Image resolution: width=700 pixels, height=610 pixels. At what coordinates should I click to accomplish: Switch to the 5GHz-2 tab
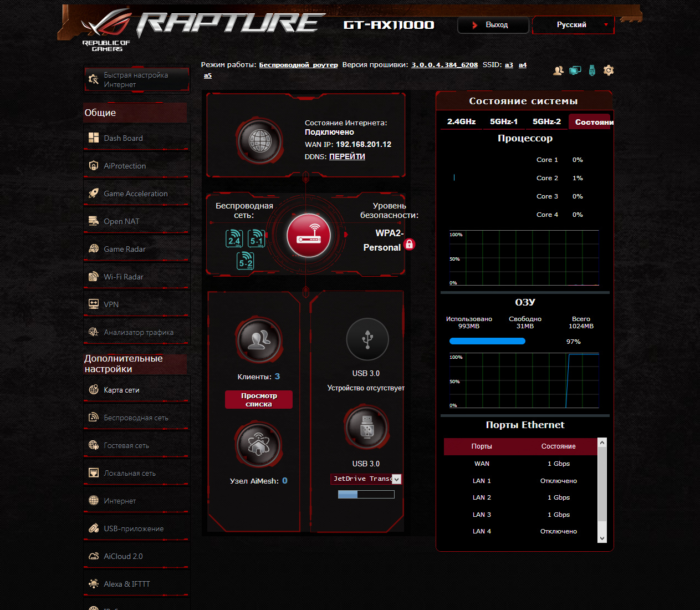(x=546, y=121)
